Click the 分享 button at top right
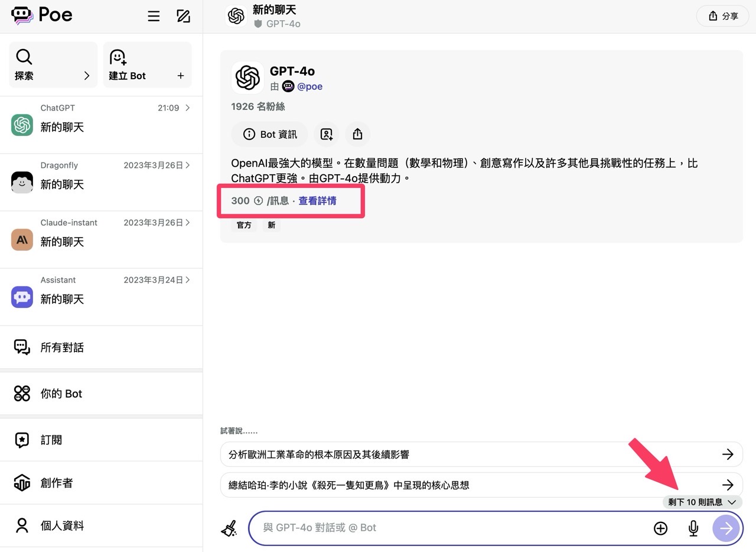The image size is (756, 552). click(x=724, y=16)
